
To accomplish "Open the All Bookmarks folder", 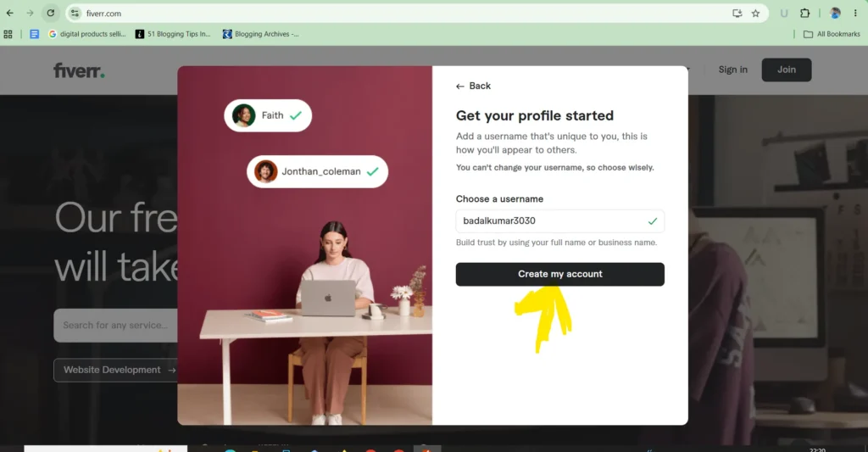I will [832, 34].
